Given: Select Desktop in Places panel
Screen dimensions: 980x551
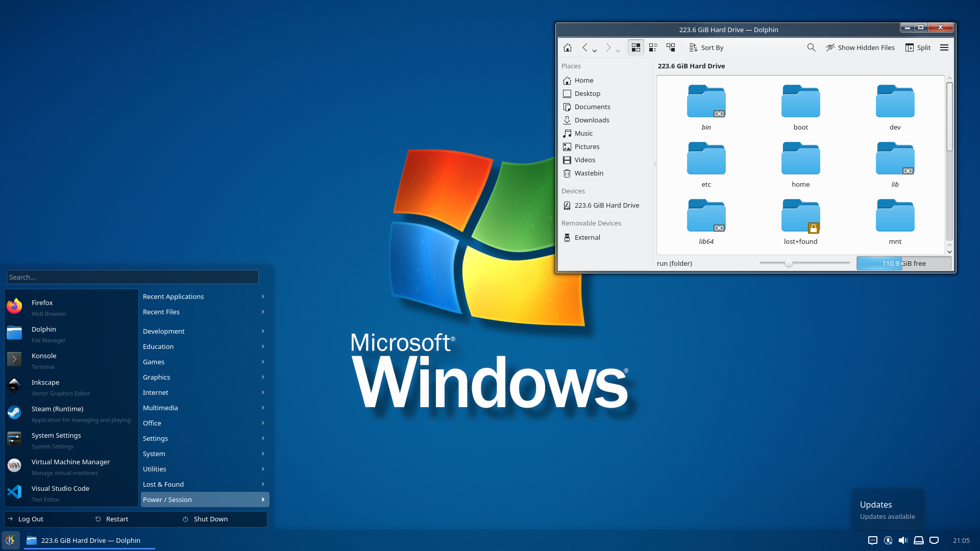Looking at the screenshot, I should [605, 93].
